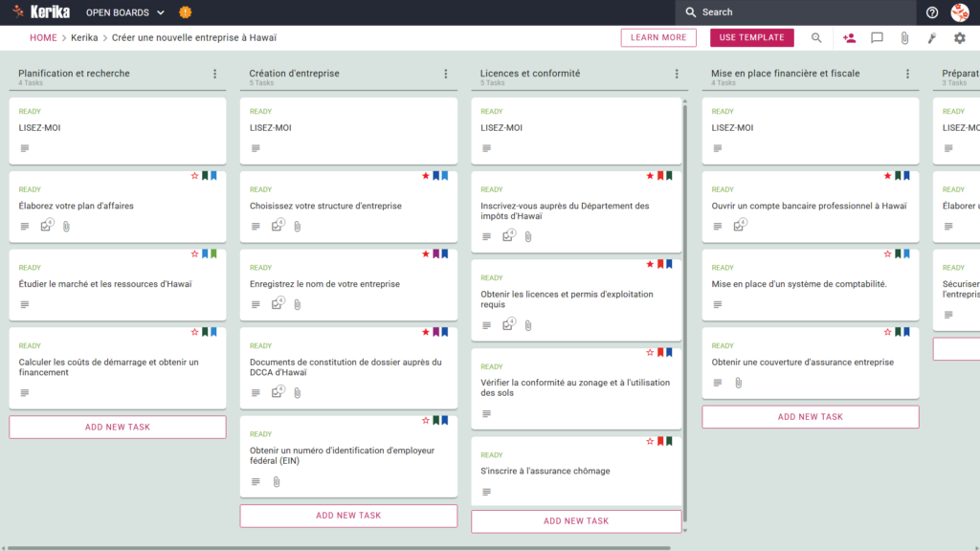Open checklist icon on Documents de constitution card
980x551 pixels.
pos(278,391)
